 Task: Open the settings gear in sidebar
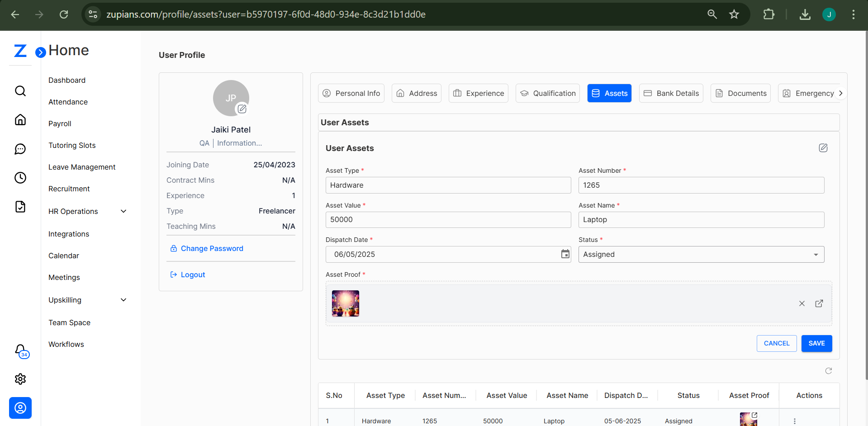pos(20,379)
